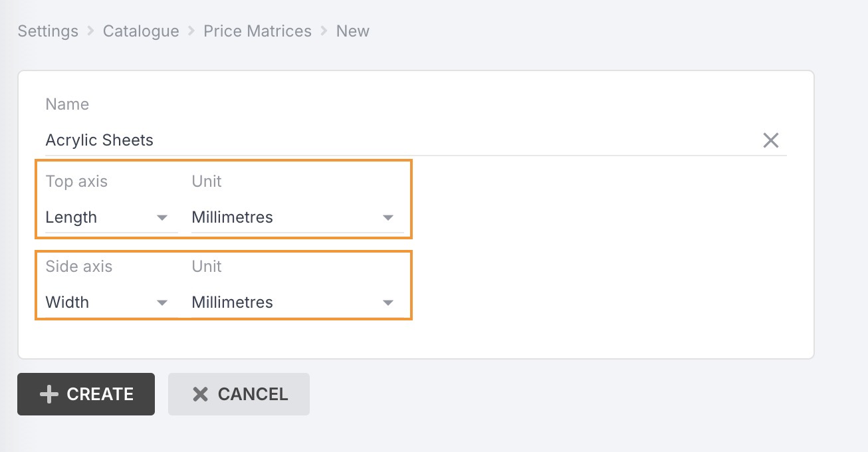
Task: Click the New breadcrumb item
Action: 352,31
